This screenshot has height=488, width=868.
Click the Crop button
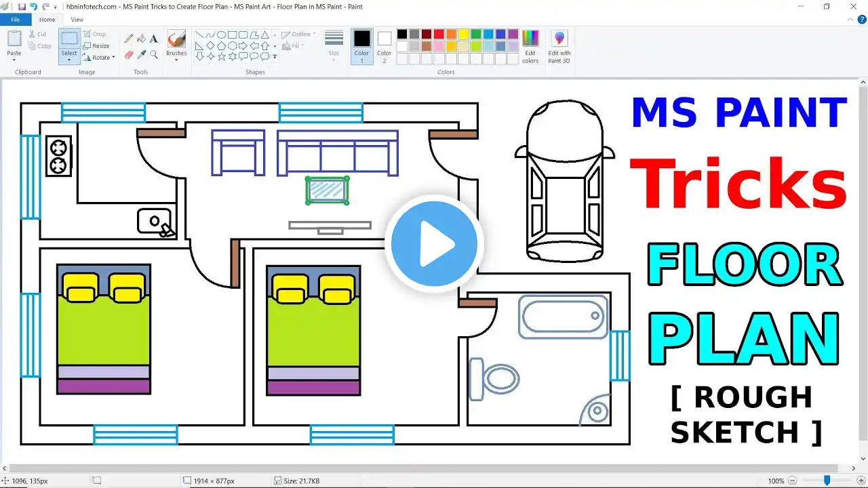coord(95,34)
